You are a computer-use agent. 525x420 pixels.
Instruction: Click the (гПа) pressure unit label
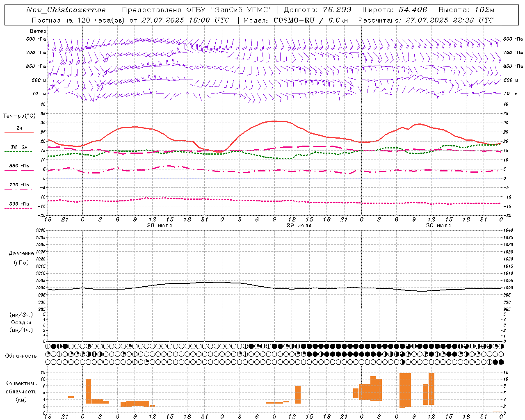21,262
